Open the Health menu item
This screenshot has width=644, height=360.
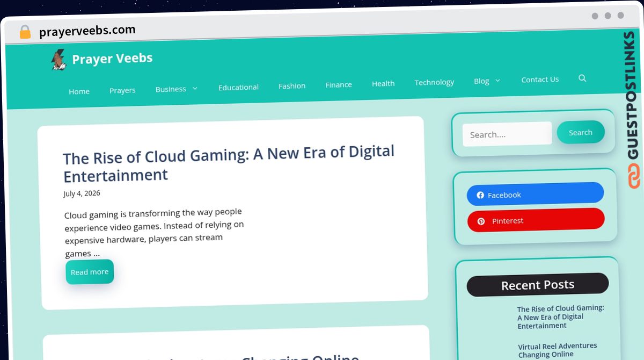click(383, 83)
